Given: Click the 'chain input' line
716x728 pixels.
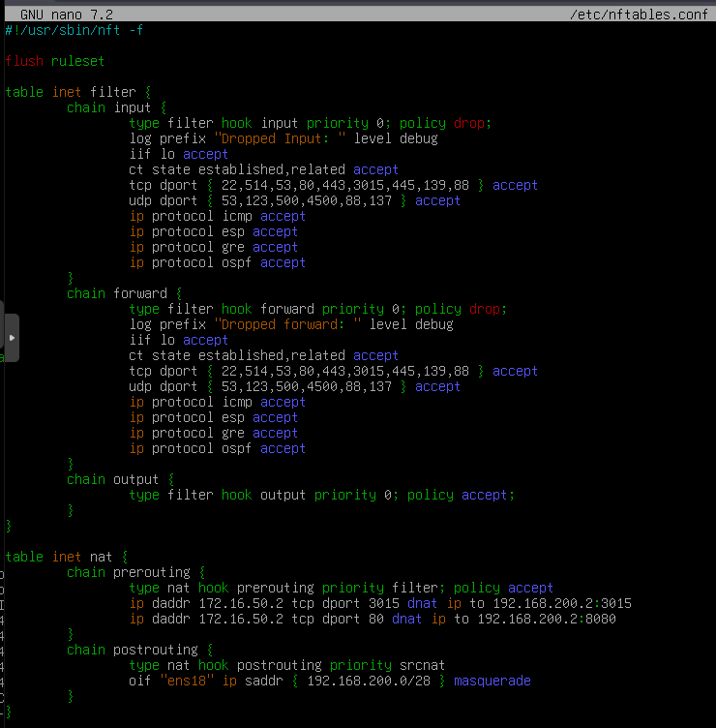Looking at the screenshot, I should [116, 108].
